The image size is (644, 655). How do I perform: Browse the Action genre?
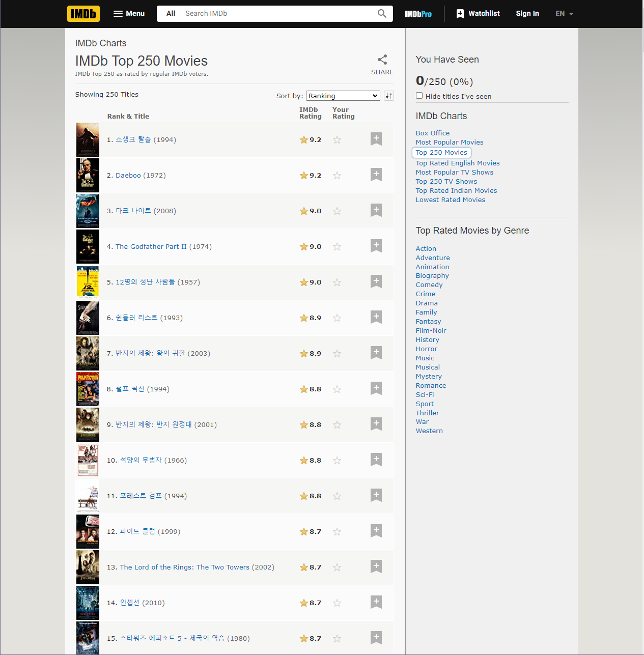point(426,249)
